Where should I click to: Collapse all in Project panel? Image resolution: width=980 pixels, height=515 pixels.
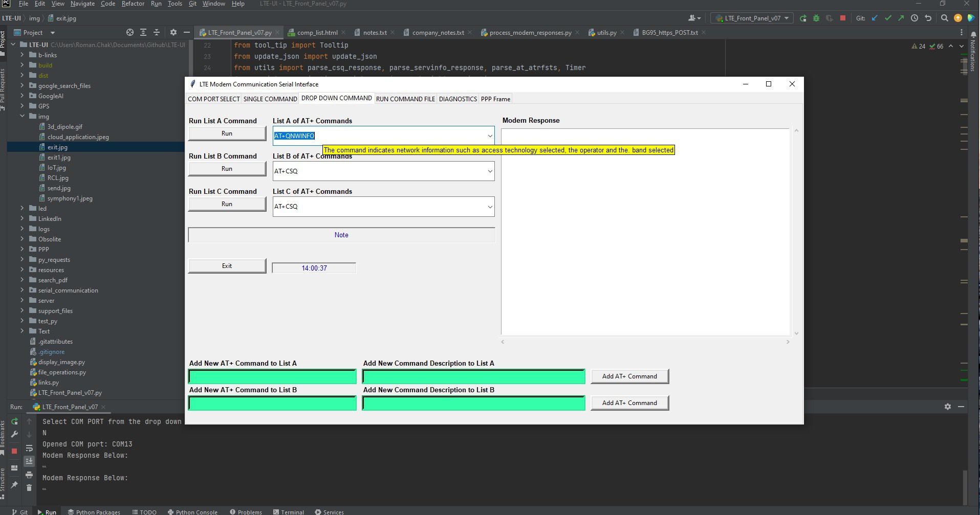pos(157,32)
